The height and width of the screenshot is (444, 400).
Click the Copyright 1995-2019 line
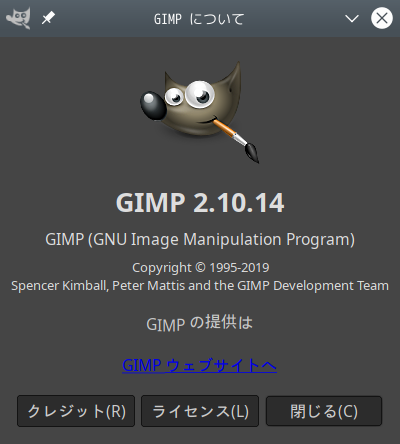pyautogui.click(x=201, y=268)
